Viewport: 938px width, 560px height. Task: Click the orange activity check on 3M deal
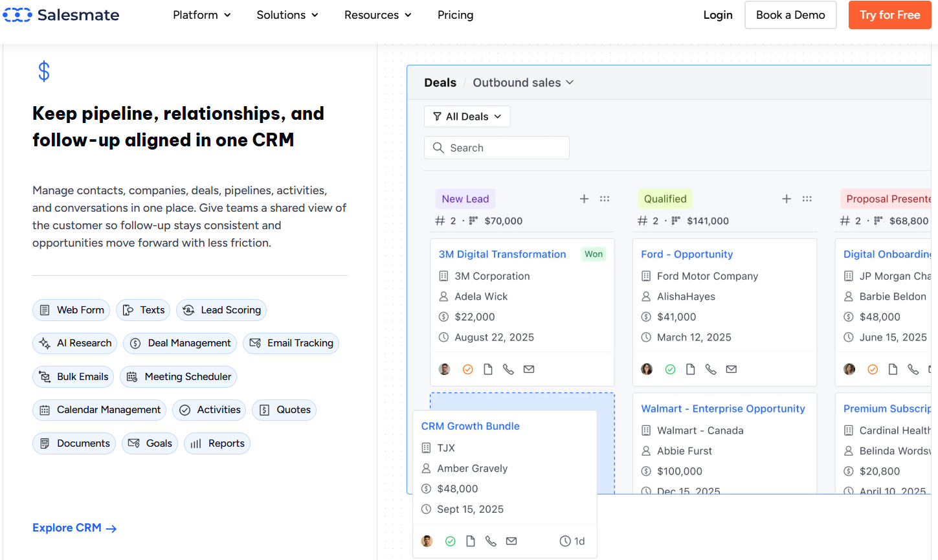467,369
